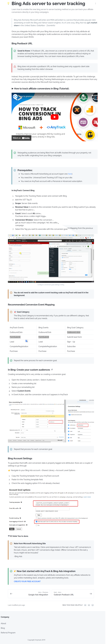Open the video title link

(48, 96)
